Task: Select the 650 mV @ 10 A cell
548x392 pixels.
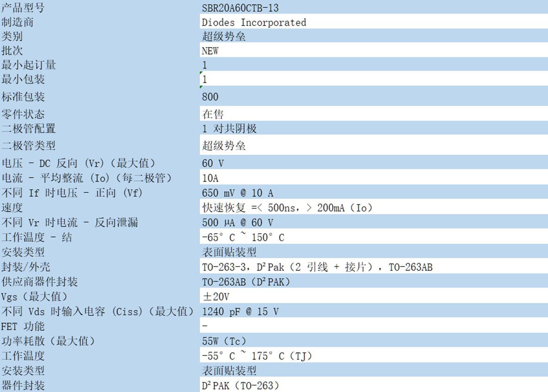Action: (x=237, y=193)
